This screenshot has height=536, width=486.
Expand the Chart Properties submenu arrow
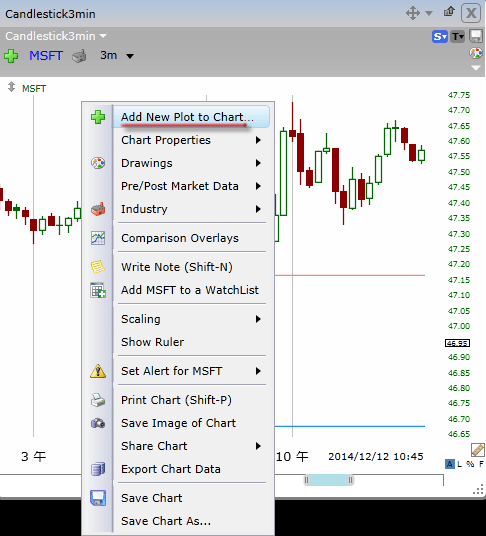click(x=258, y=140)
